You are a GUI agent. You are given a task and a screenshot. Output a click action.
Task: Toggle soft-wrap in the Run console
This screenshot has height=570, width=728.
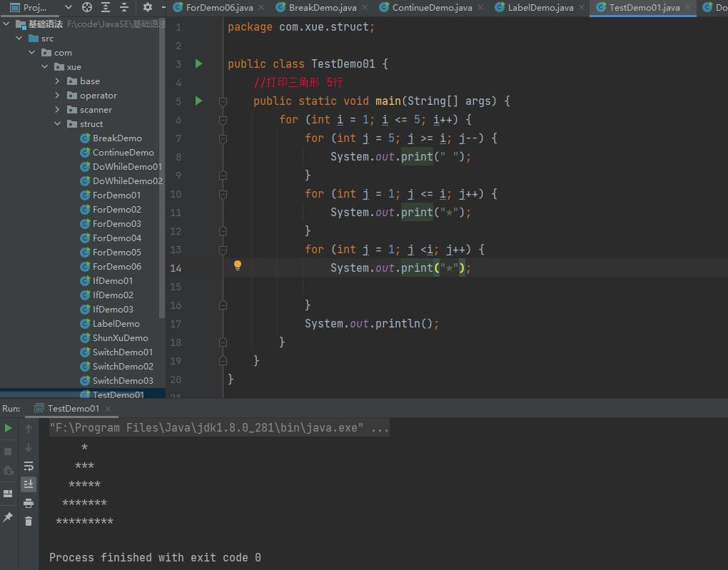[x=29, y=466]
